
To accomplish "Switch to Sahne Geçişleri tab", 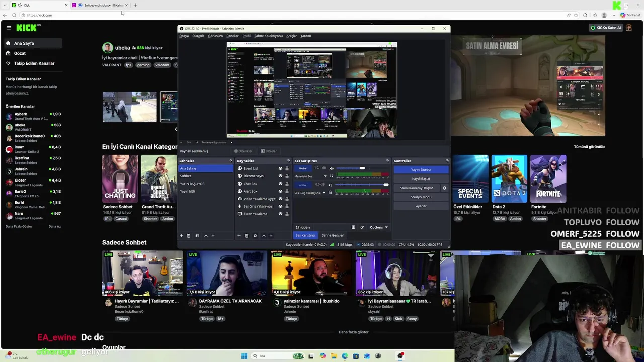I will [x=333, y=235].
